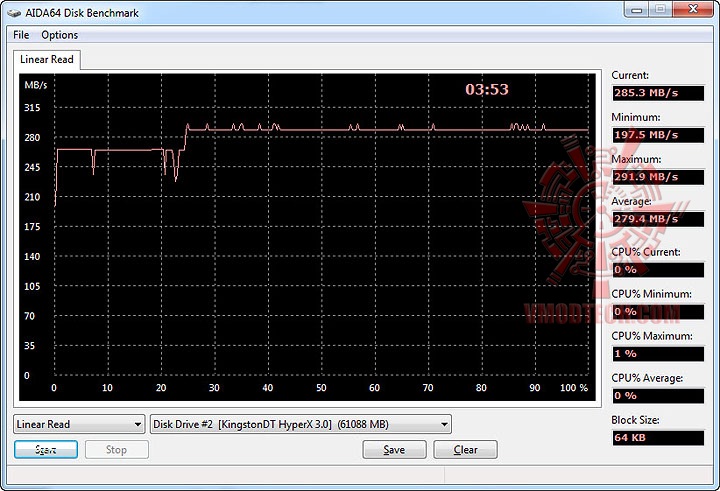Minimize the AIDA64 Disk Benchmark window
Screen dimensions: 720x491
pos(636,10)
